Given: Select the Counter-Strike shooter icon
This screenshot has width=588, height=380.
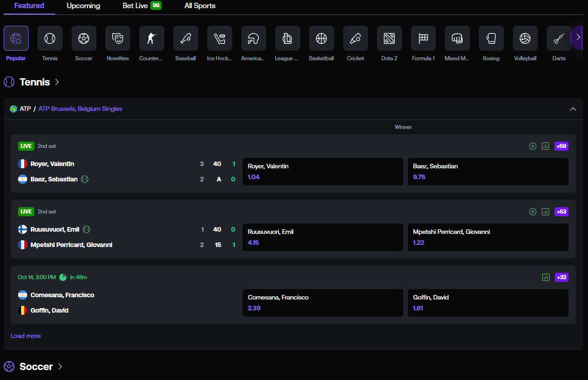Looking at the screenshot, I should click(152, 38).
